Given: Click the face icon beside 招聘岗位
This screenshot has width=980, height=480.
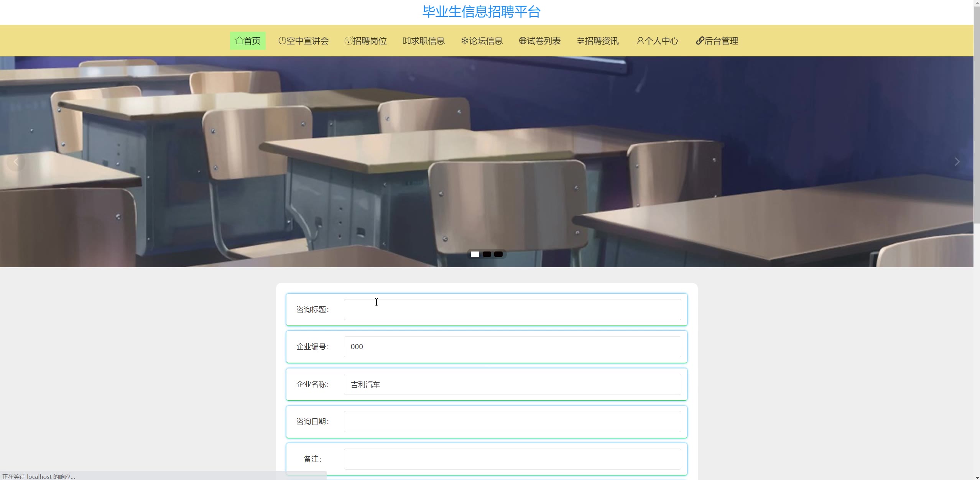Looking at the screenshot, I should [349, 41].
